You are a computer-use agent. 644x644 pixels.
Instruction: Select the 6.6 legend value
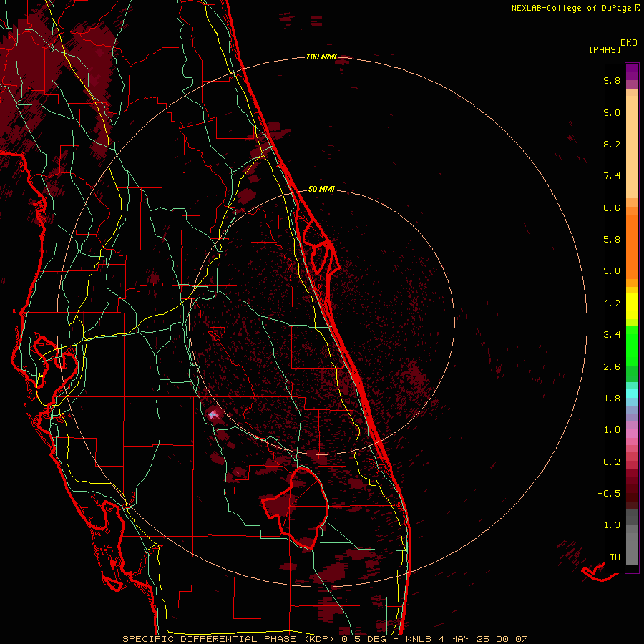pyautogui.click(x=612, y=208)
